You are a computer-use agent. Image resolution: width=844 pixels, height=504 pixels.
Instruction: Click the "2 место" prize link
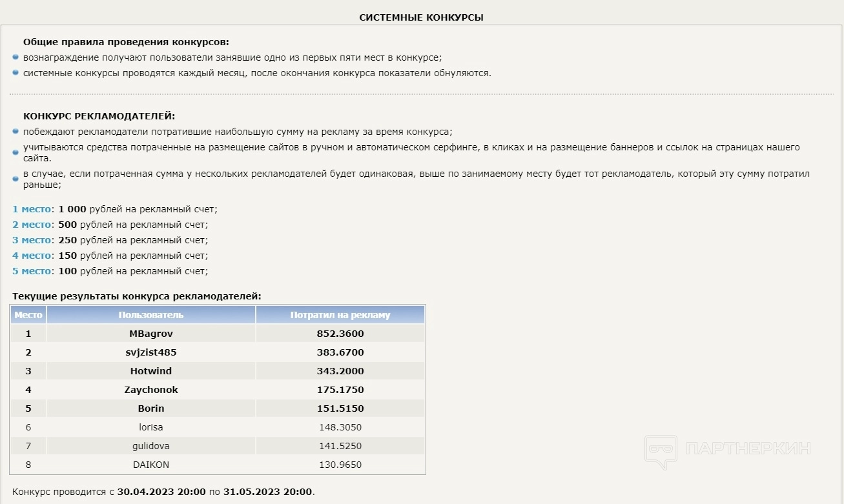[x=32, y=225]
